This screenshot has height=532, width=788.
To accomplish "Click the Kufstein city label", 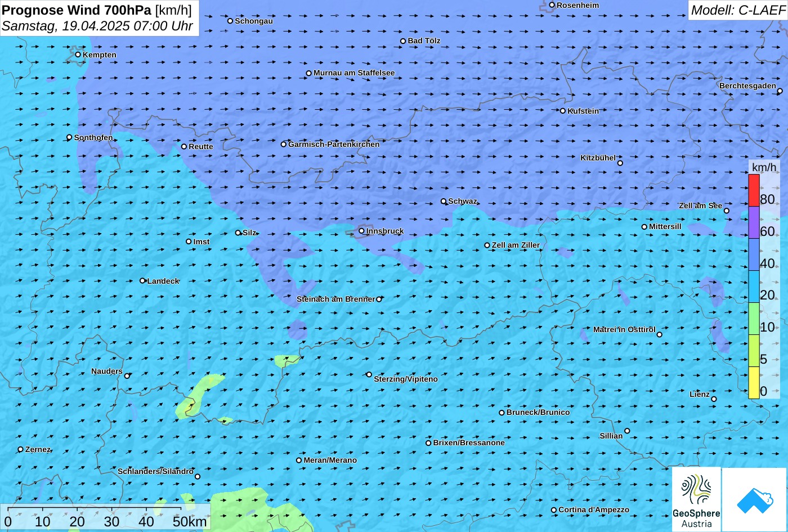I will (583, 111).
